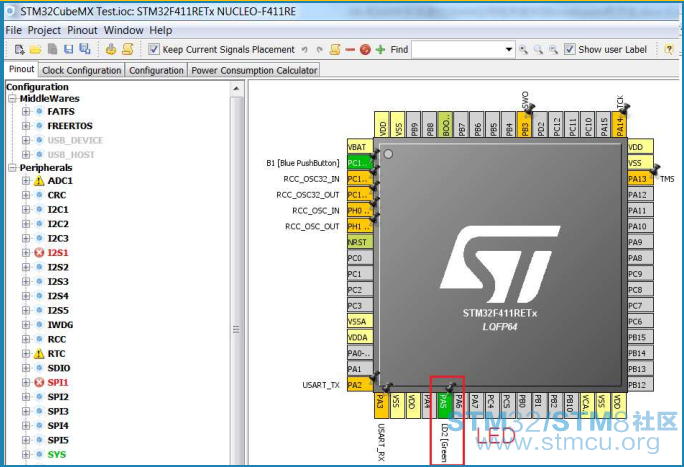Expand the FREERTOS tree node
Screen dimensions: 684x467
pos(26,126)
